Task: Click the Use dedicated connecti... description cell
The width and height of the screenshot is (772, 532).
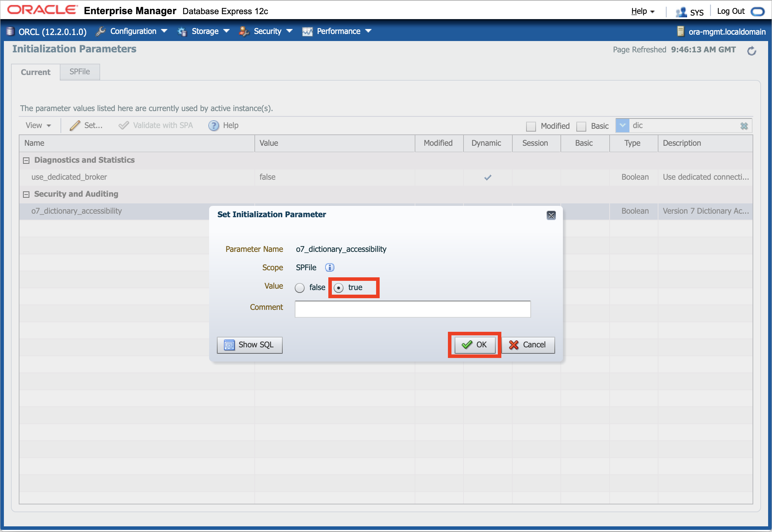Action: click(705, 177)
